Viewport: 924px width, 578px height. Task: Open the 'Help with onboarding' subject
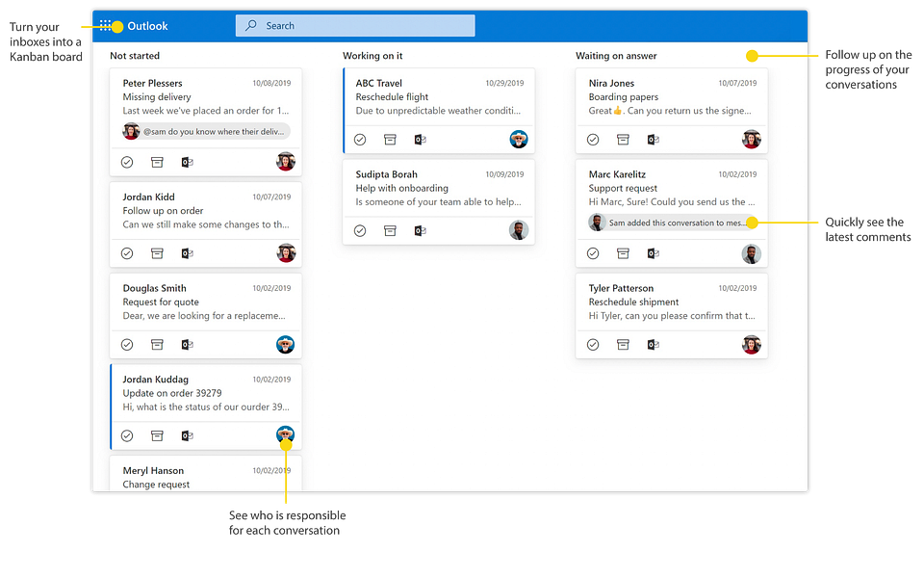click(x=402, y=188)
